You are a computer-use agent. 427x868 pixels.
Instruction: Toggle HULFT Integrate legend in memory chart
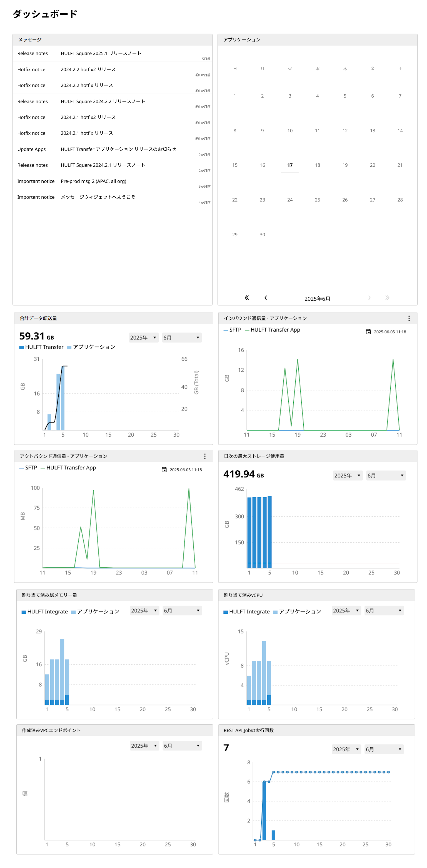(44, 611)
